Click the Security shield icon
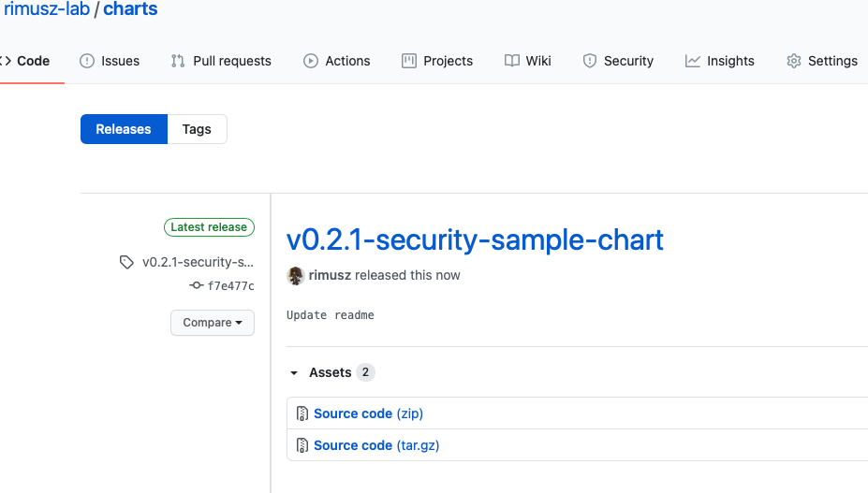This screenshot has width=868, height=493. pyautogui.click(x=590, y=61)
